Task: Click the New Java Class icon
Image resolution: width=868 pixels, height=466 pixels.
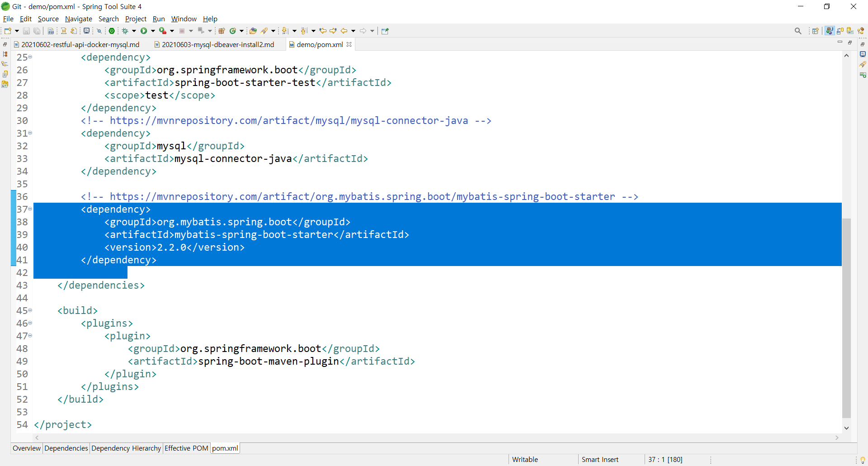Action: (233, 31)
